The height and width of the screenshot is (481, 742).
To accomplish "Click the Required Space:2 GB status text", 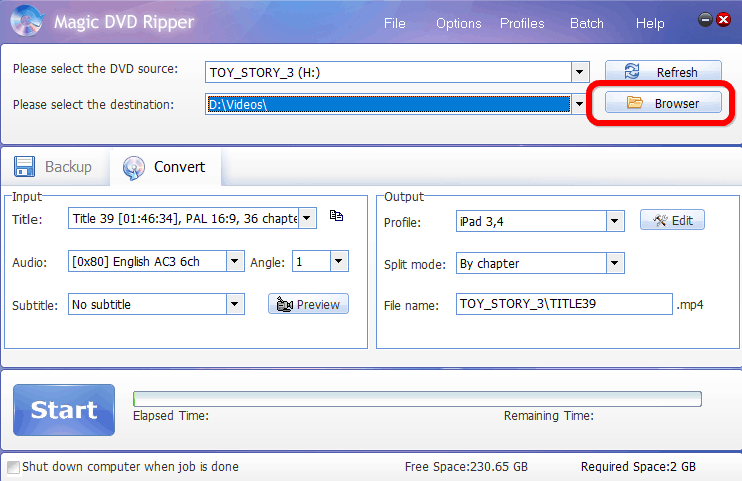I will tap(638, 467).
